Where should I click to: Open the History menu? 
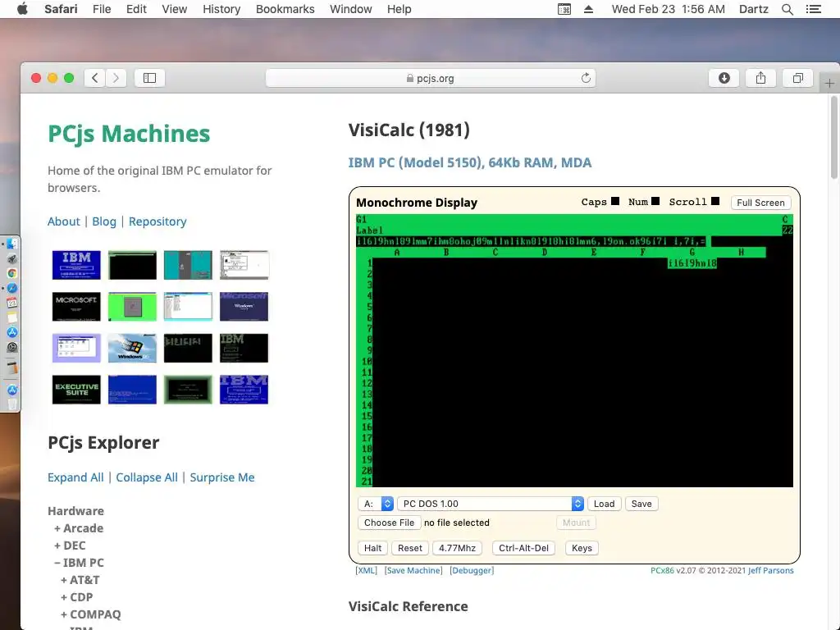pos(221,9)
